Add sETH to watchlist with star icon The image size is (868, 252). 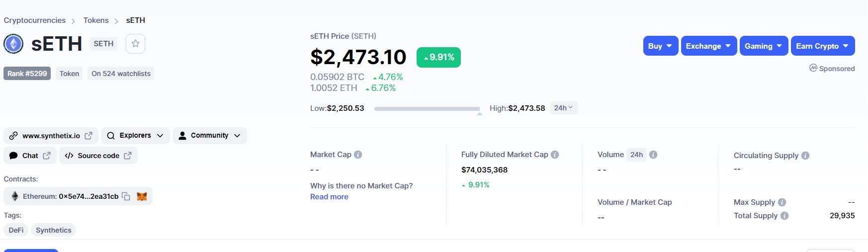[135, 44]
